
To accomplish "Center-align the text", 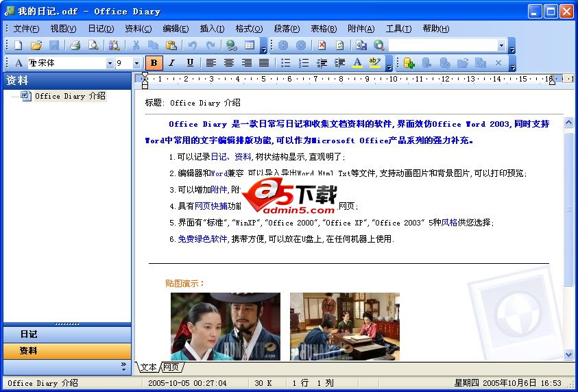I will click(229, 63).
